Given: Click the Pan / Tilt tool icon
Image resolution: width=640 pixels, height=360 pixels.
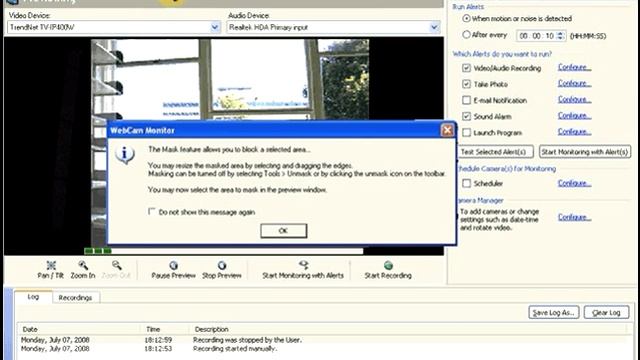Looking at the screenshot, I should 51,266.
